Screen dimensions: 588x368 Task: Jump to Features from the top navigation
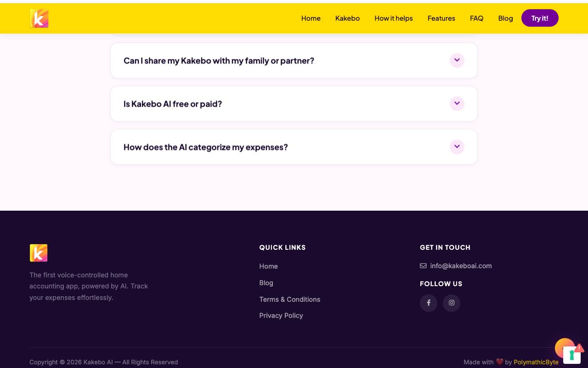(441, 18)
